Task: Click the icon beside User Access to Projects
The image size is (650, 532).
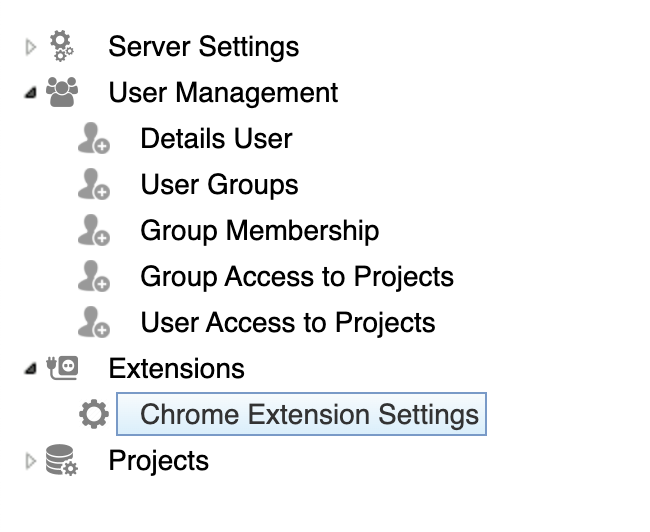Action: [x=93, y=323]
